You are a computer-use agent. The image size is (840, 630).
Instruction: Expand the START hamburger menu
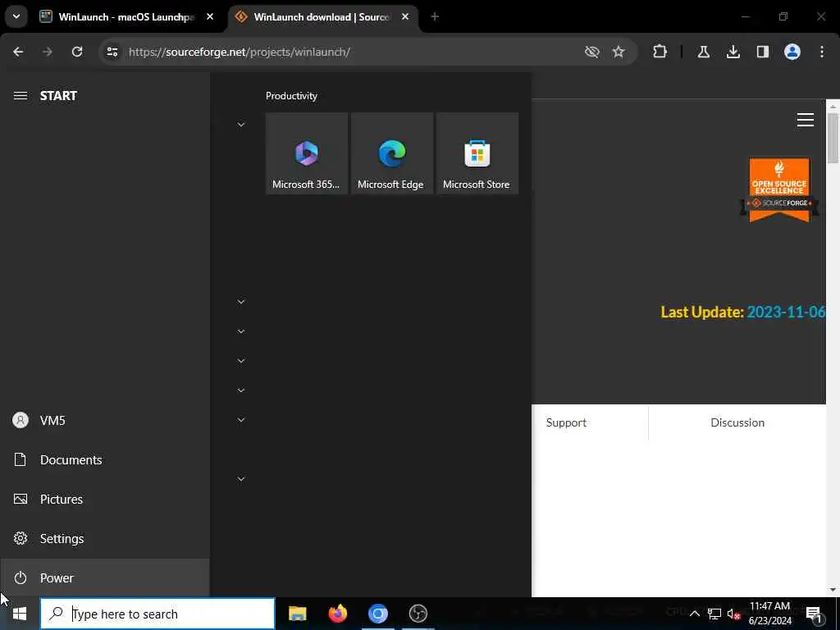point(21,96)
